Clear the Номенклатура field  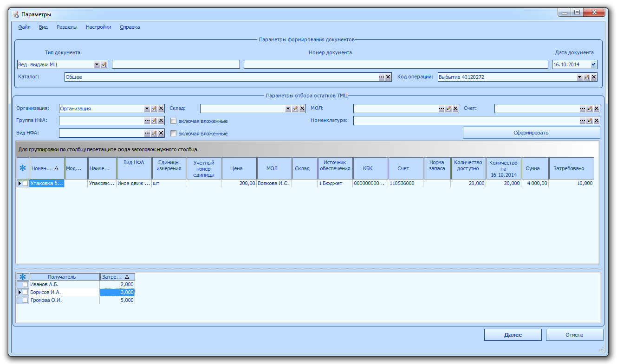point(597,121)
